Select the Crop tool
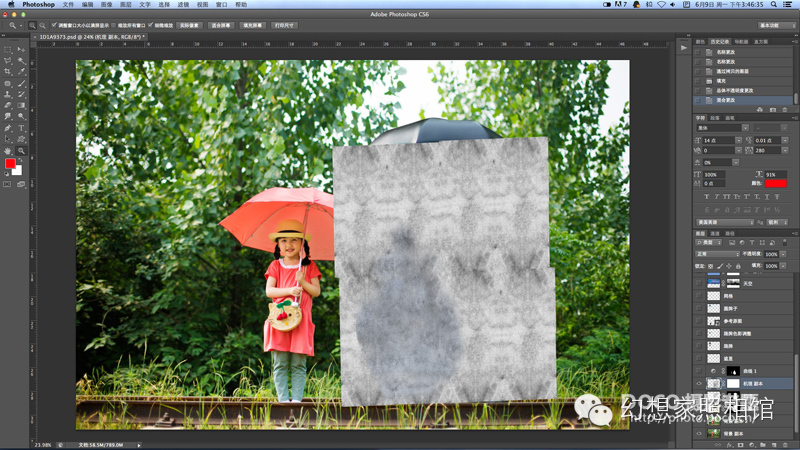This screenshot has width=800, height=450. (x=8, y=72)
